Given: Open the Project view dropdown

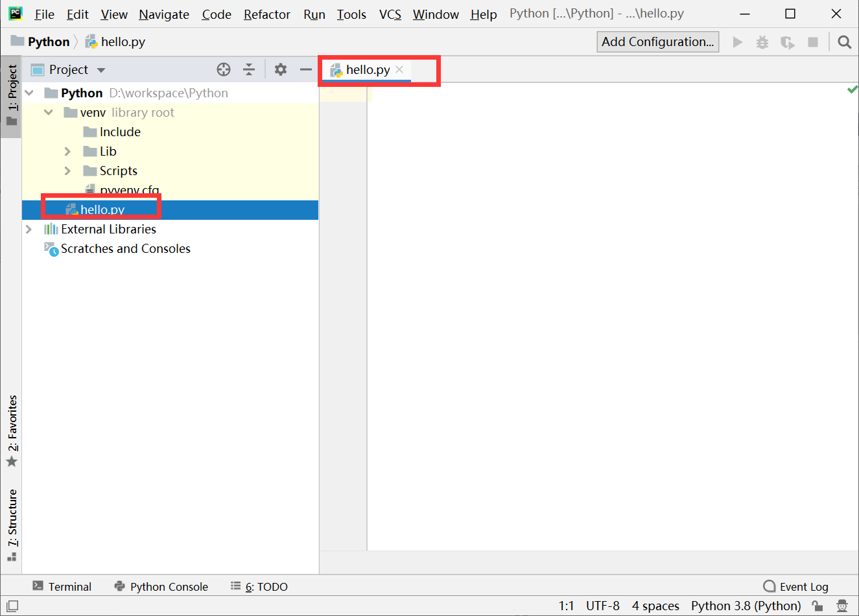Looking at the screenshot, I should (100, 69).
